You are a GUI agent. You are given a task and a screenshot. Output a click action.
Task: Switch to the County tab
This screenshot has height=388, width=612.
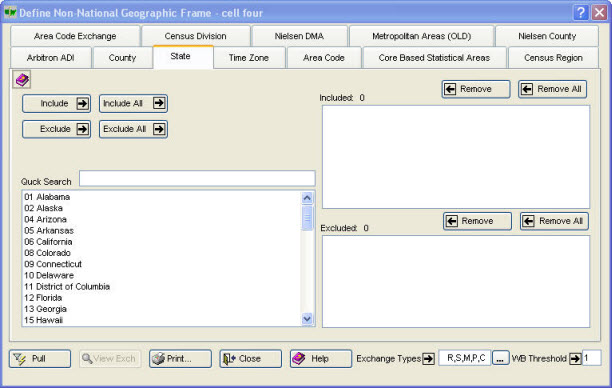click(x=122, y=58)
